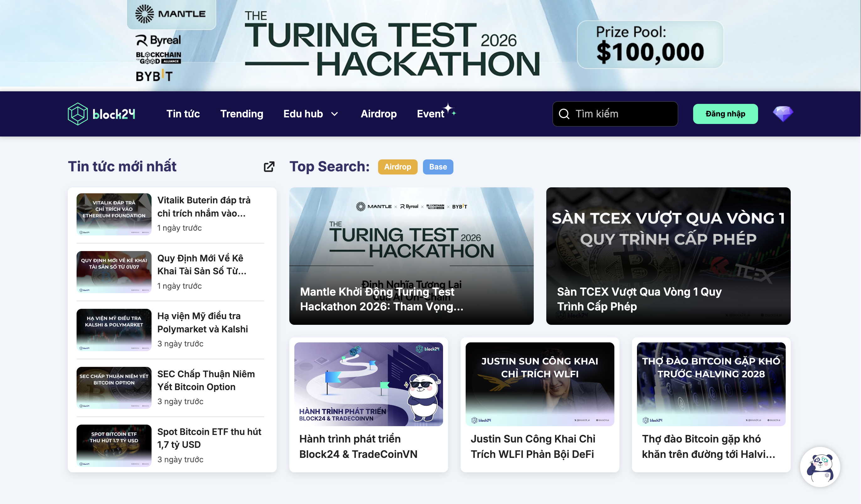
Task: Open Thợ đào Bitcoin gặp khó title
Action: tap(709, 447)
